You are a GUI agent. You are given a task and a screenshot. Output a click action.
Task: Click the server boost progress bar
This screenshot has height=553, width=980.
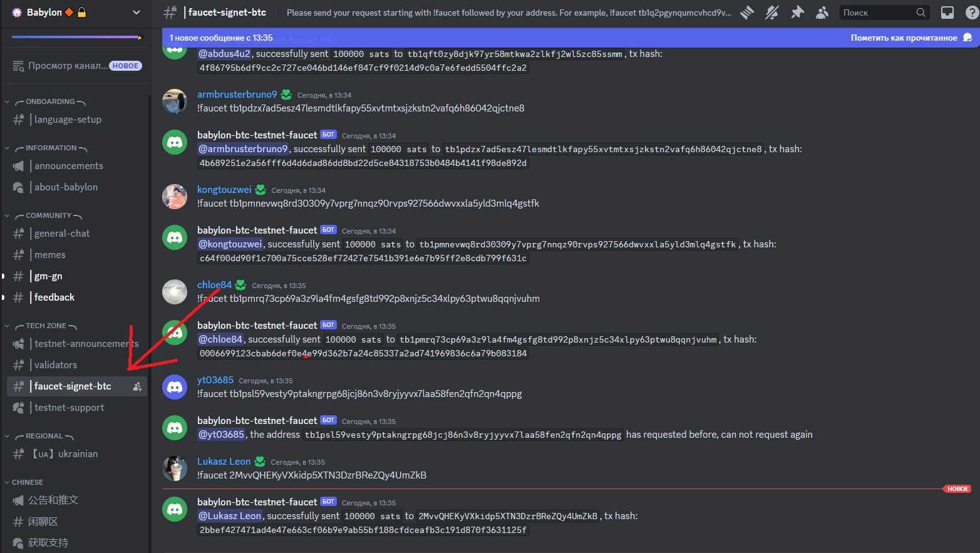pos(77,37)
